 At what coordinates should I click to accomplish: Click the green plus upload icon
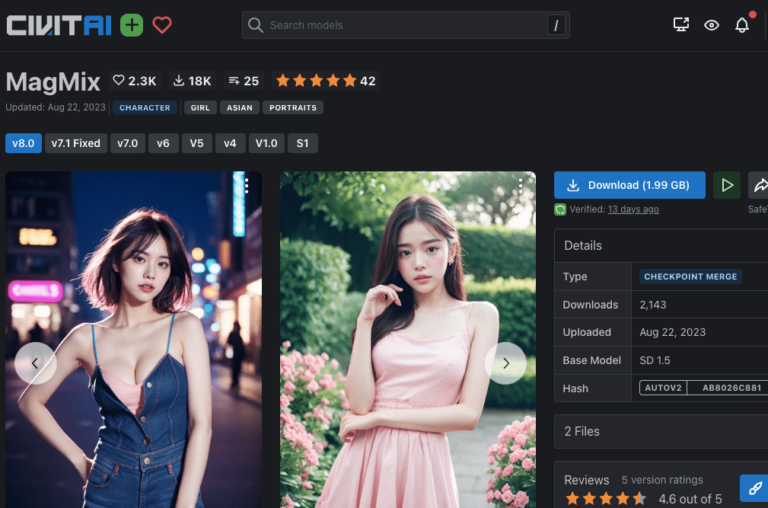click(x=131, y=25)
